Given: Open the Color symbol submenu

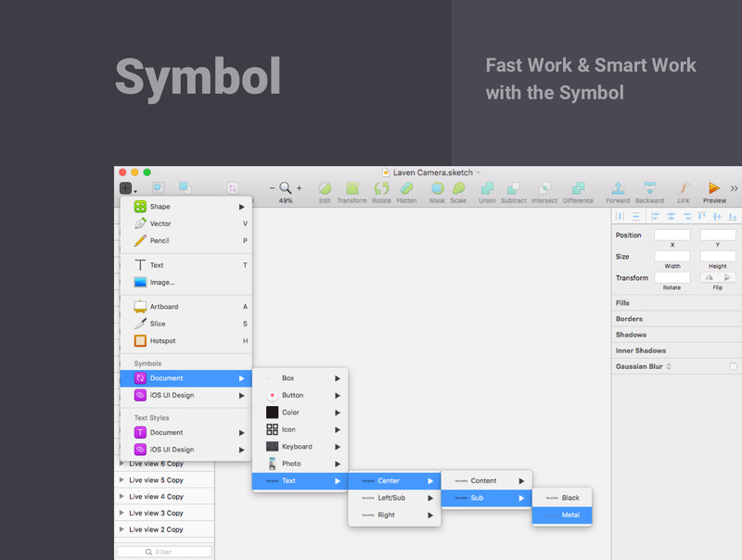Looking at the screenshot, I should 300,413.
